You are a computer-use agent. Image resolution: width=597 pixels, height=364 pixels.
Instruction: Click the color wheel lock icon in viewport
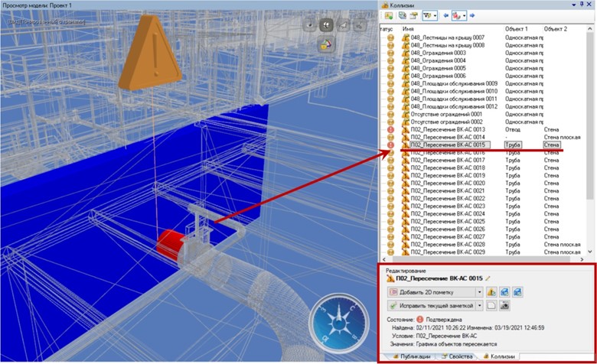(x=325, y=44)
